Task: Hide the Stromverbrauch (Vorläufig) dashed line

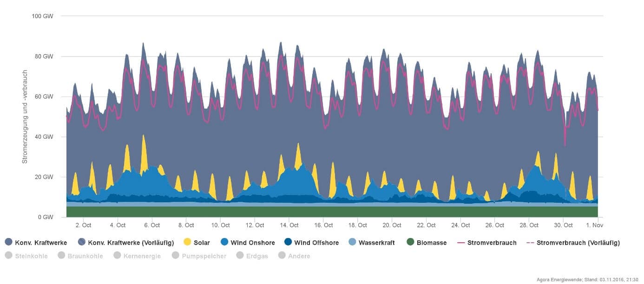Action: click(572, 242)
